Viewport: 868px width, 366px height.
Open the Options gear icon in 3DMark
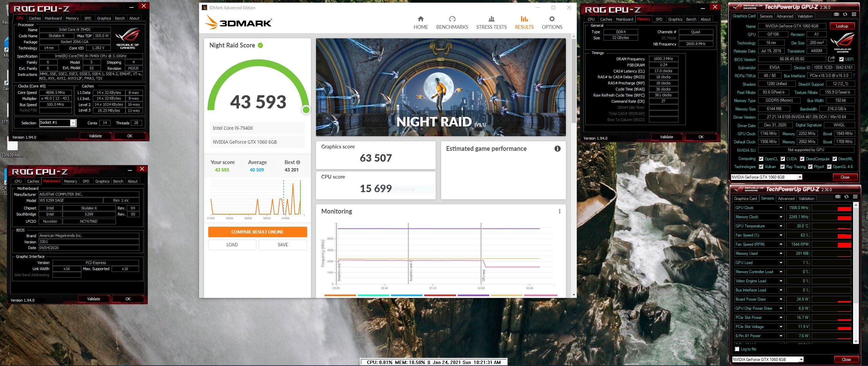click(x=552, y=19)
